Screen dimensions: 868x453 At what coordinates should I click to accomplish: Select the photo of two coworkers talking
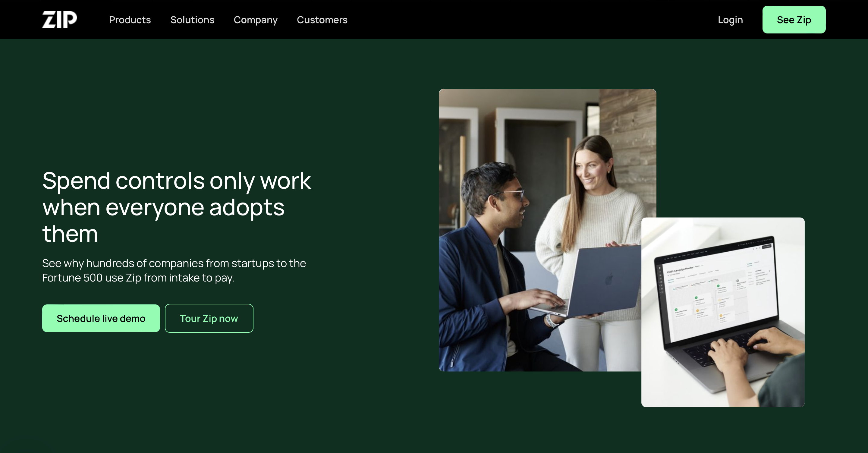tap(547, 230)
